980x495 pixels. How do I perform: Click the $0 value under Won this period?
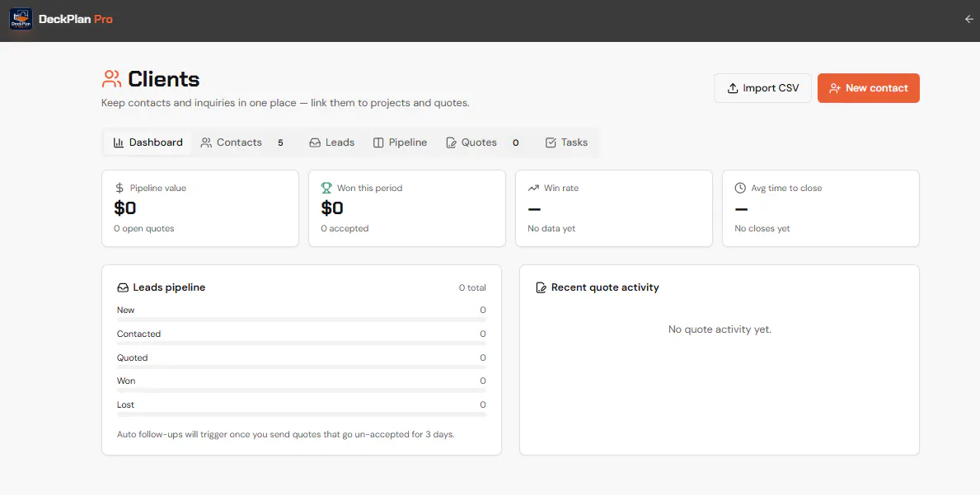(332, 208)
